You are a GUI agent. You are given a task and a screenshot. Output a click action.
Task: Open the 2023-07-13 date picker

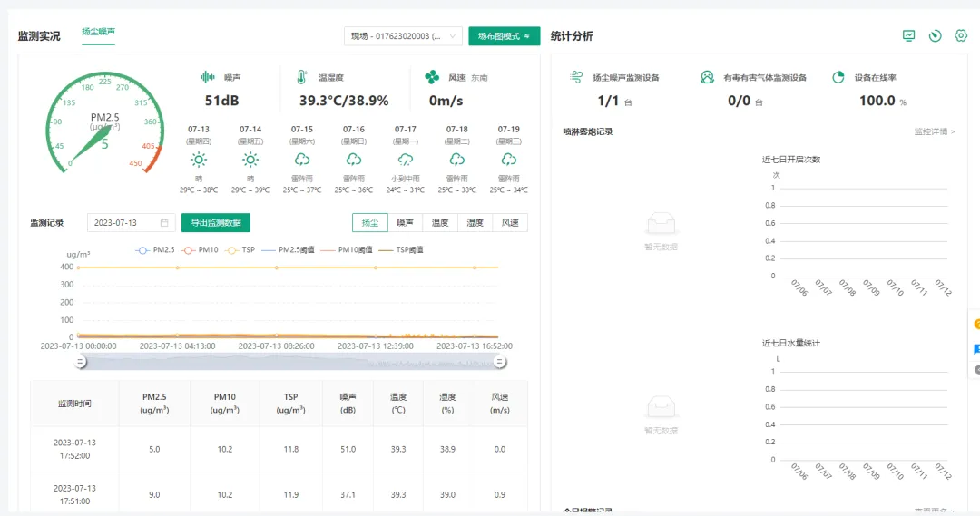tap(132, 222)
